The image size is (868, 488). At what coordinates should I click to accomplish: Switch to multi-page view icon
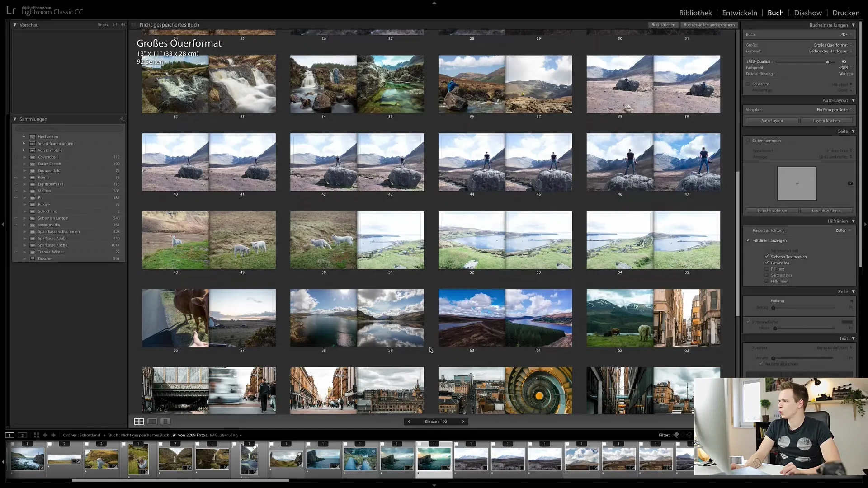pyautogui.click(x=139, y=422)
